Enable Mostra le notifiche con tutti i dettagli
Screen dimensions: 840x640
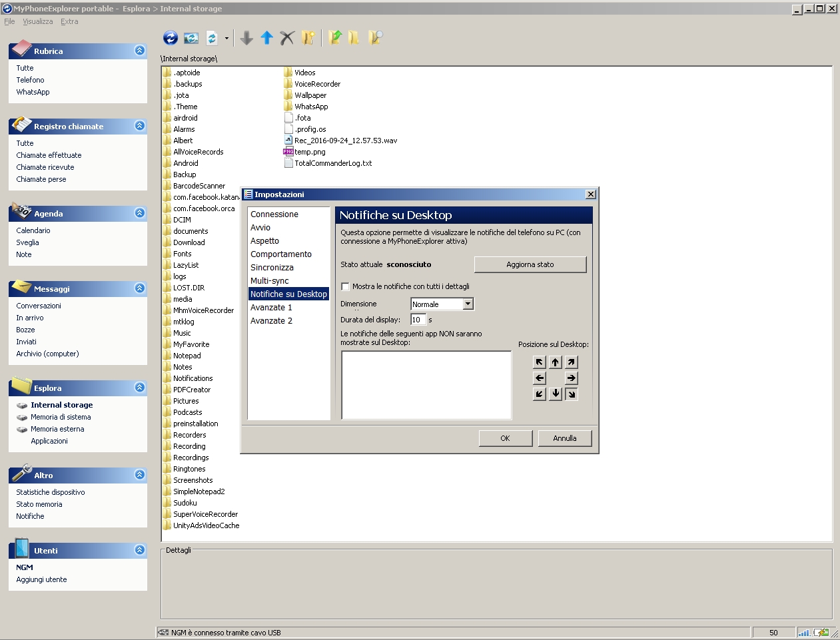(345, 286)
